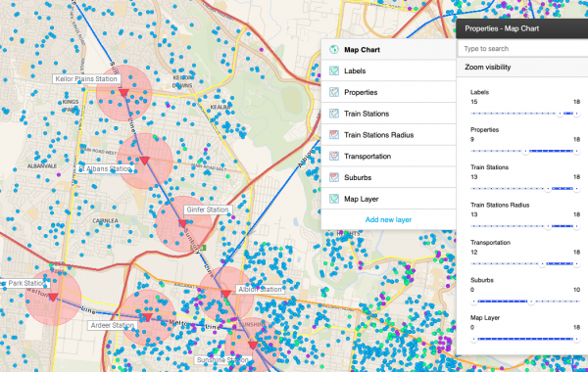The height and width of the screenshot is (372, 588).
Task: Click the Map Chart globe icon
Action: (x=334, y=50)
